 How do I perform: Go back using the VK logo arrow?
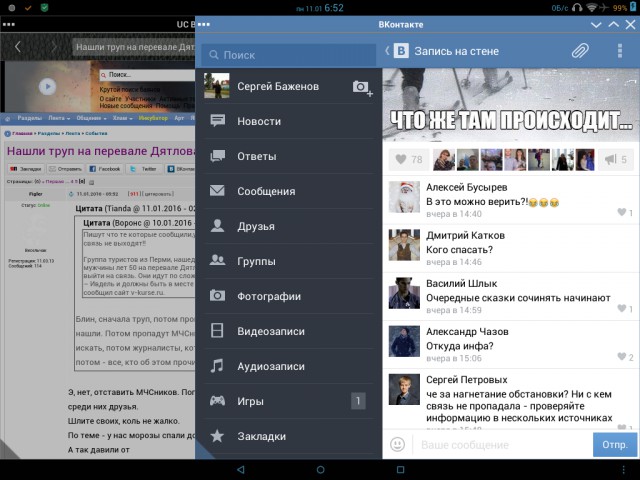[x=397, y=51]
